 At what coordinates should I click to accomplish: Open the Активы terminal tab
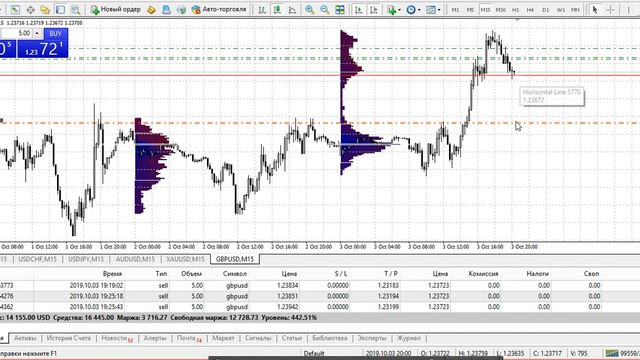tap(25, 338)
